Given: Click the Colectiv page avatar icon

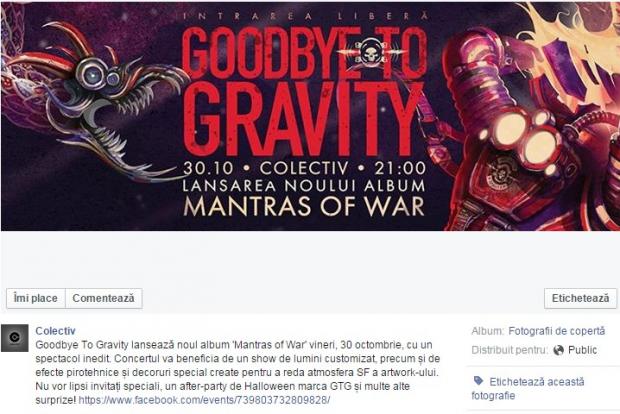Looking at the screenshot, I should [x=15, y=338].
